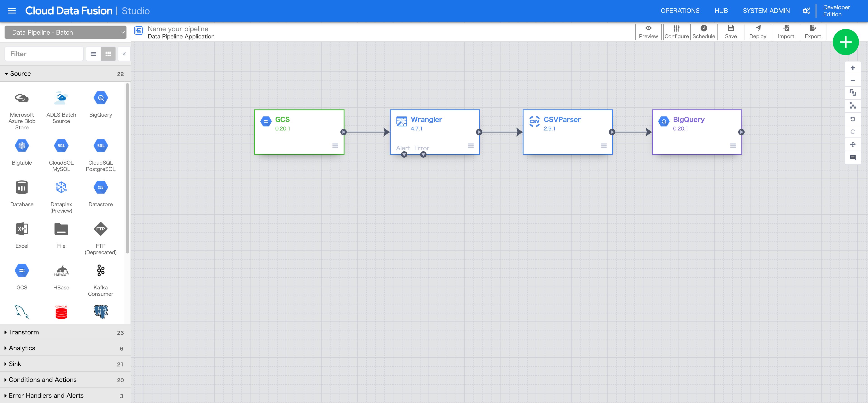Open the system settings gear icon
Viewport: 868px width, 407px height.
(806, 11)
